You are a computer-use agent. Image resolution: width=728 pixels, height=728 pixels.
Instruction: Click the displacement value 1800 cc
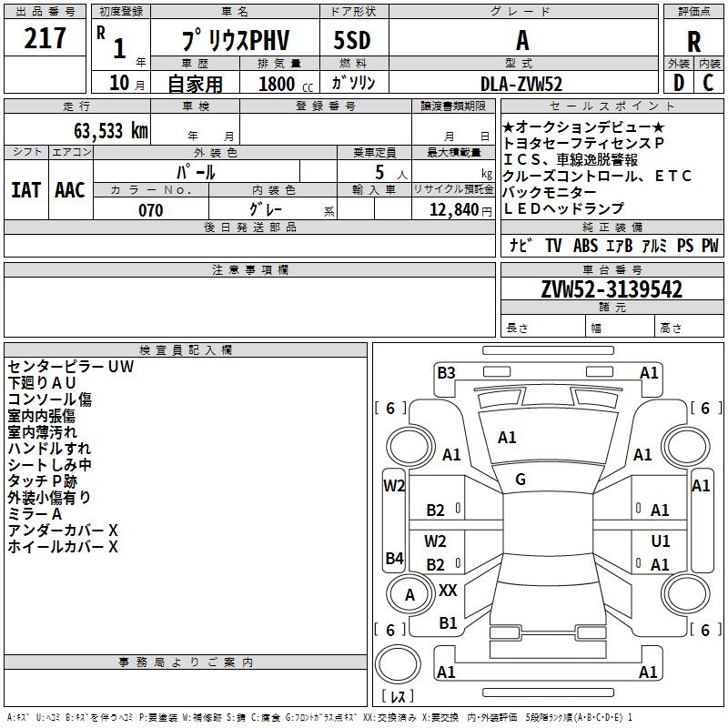point(286,85)
